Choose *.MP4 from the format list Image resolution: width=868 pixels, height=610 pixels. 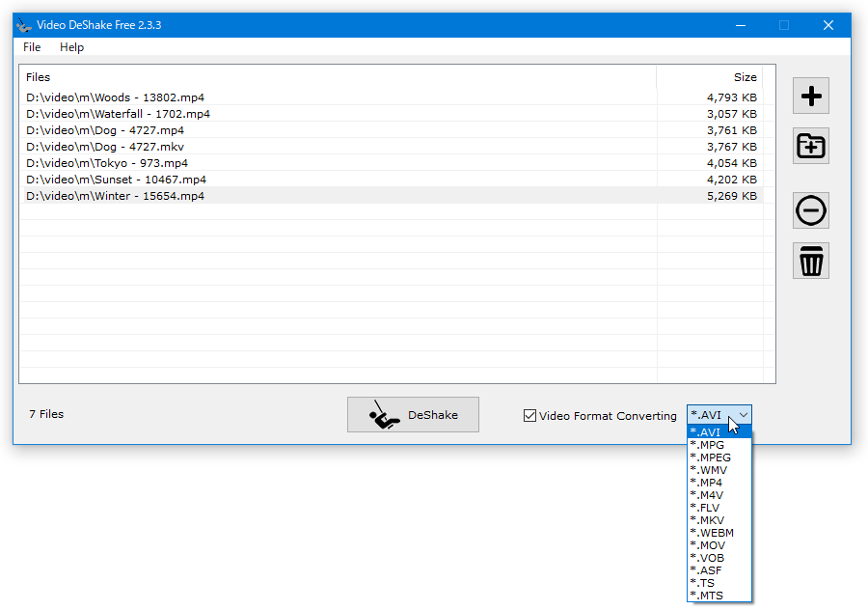tap(719, 483)
